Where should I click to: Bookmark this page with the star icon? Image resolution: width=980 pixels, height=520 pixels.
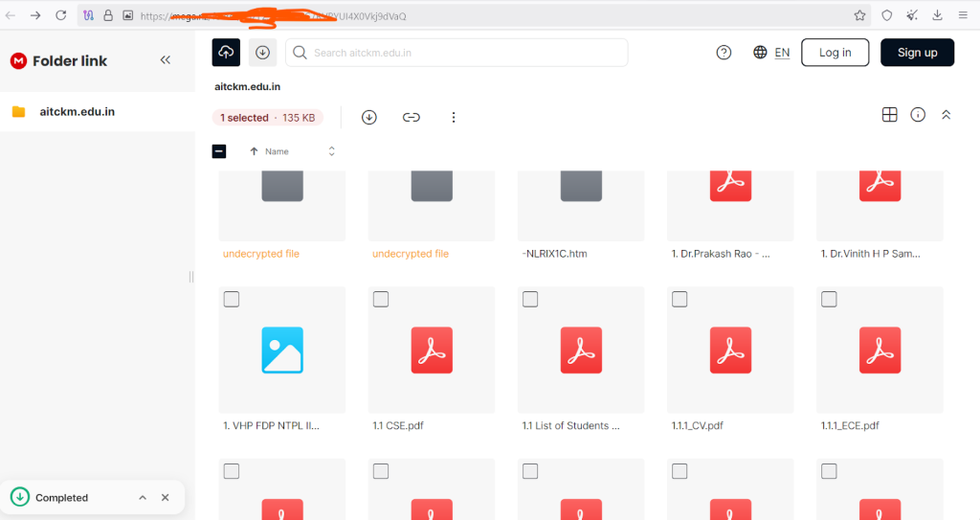(x=859, y=15)
